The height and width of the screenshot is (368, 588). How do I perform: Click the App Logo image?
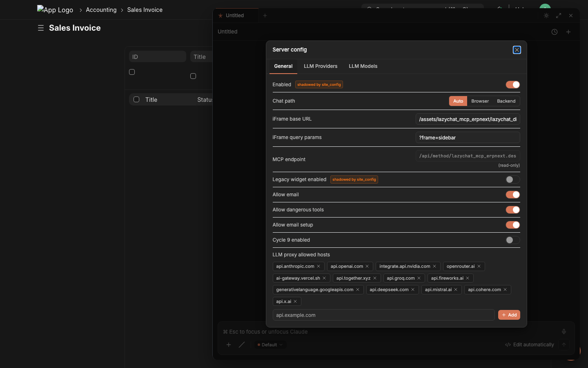click(x=55, y=9)
